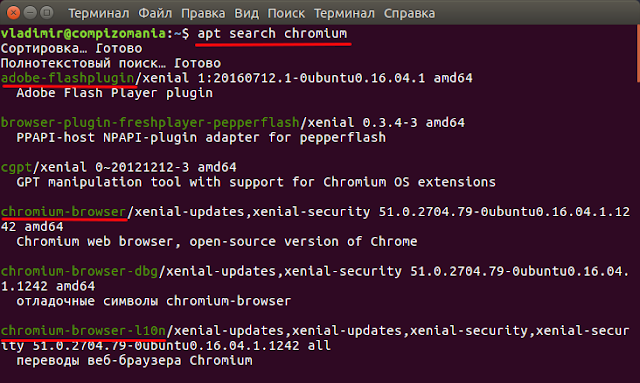Open the Файл menu
The image size is (640, 383).
155,13
